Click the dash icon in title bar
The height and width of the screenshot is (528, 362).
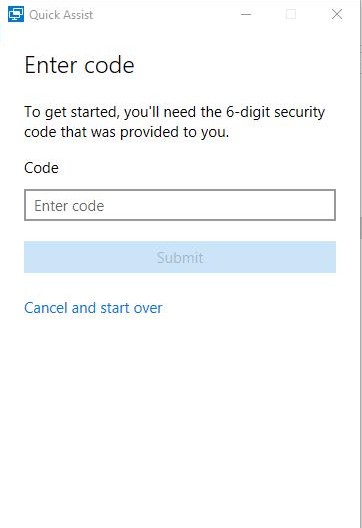[x=246, y=14]
